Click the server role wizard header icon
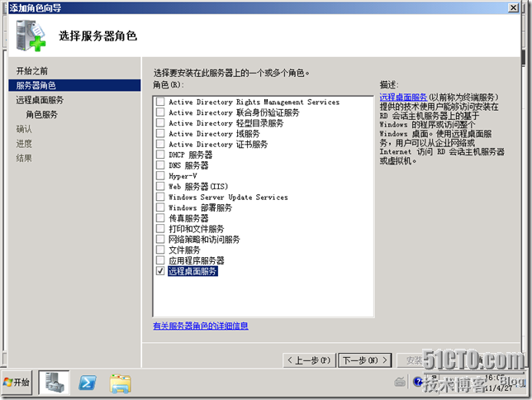The image size is (532, 400). [31, 36]
